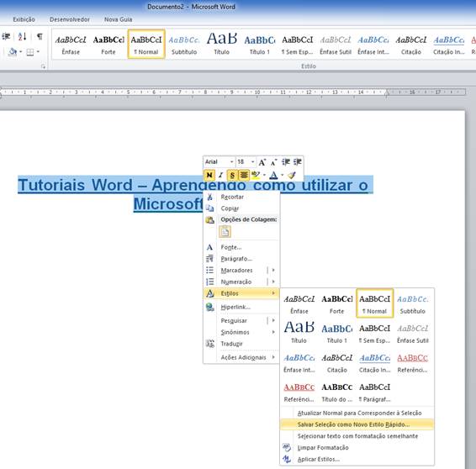
Task: Click the paste option clipboard icon
Action: click(225, 232)
